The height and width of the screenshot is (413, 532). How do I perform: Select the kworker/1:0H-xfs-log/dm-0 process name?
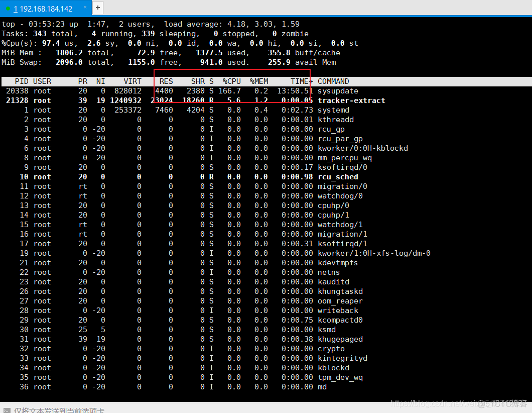(x=374, y=253)
